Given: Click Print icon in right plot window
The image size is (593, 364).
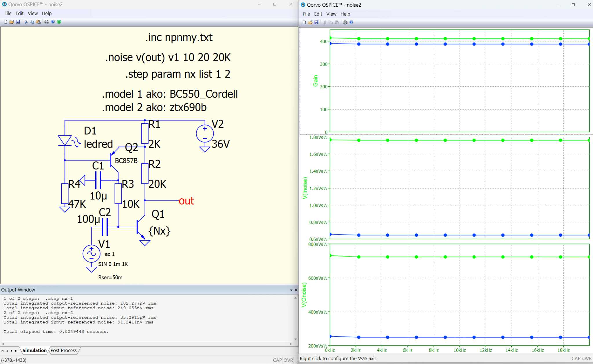Looking at the screenshot, I should (x=345, y=22).
